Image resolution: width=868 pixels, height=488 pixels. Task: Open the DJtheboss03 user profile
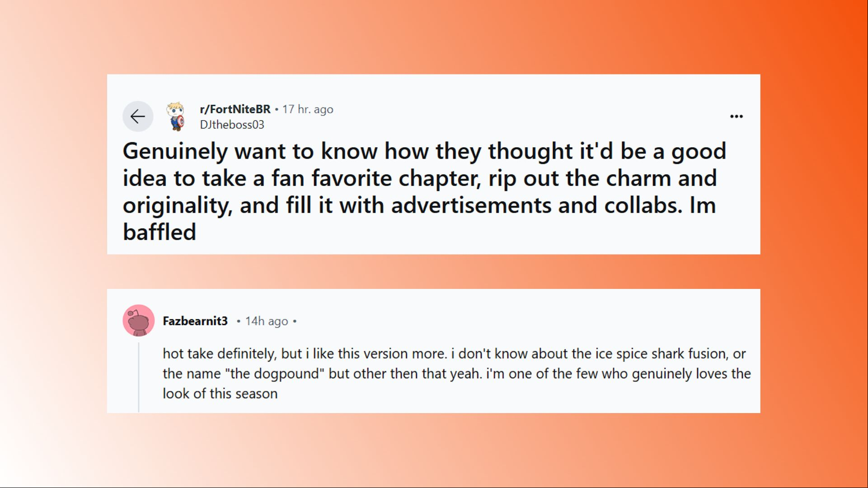[232, 125]
